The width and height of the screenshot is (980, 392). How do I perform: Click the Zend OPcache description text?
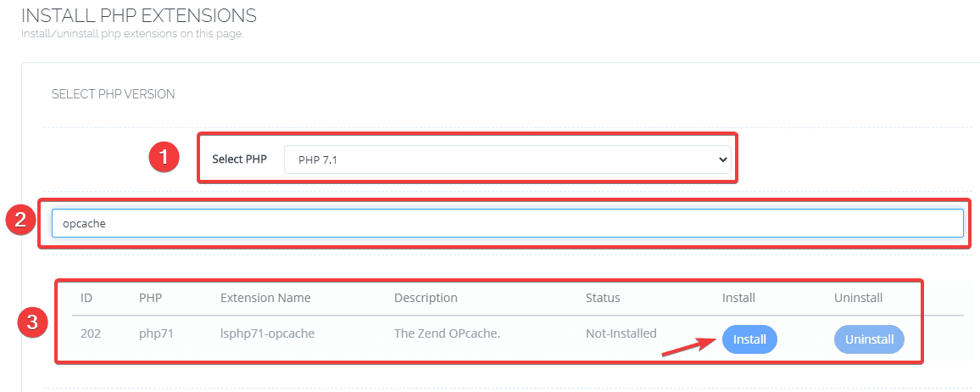(447, 333)
